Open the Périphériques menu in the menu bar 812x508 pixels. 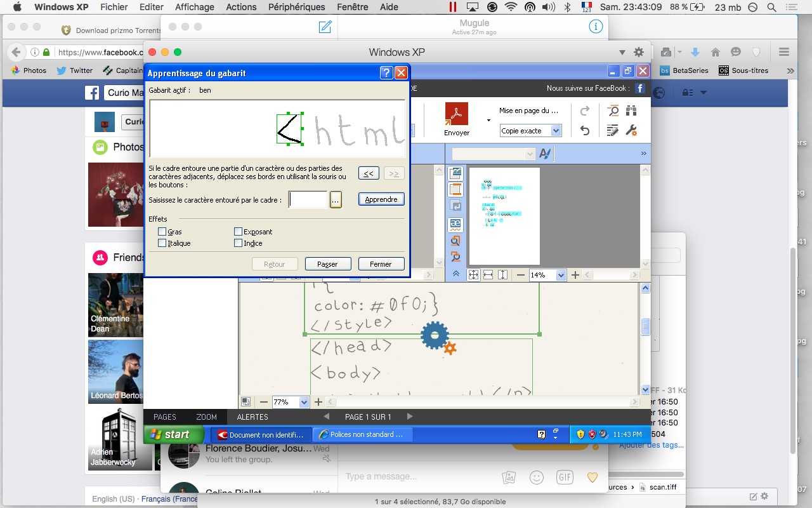pyautogui.click(x=296, y=7)
